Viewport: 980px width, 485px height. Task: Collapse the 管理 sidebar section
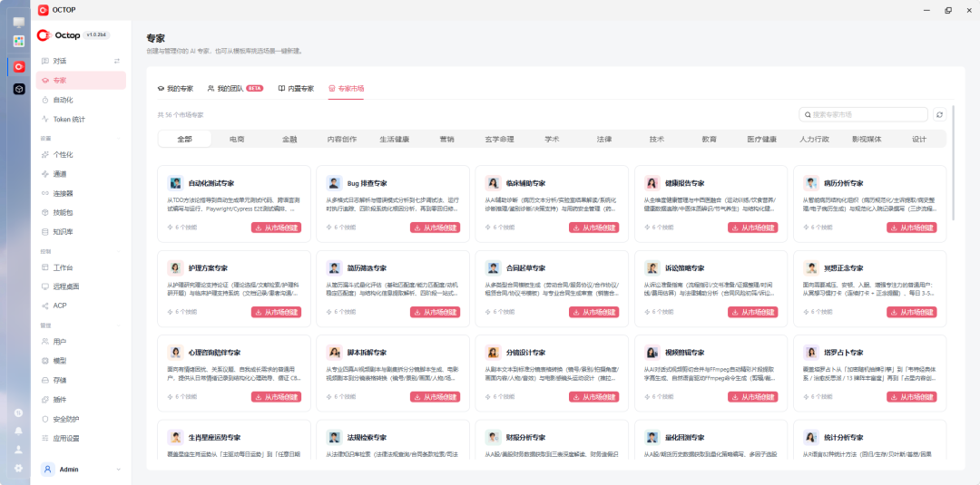click(x=119, y=325)
